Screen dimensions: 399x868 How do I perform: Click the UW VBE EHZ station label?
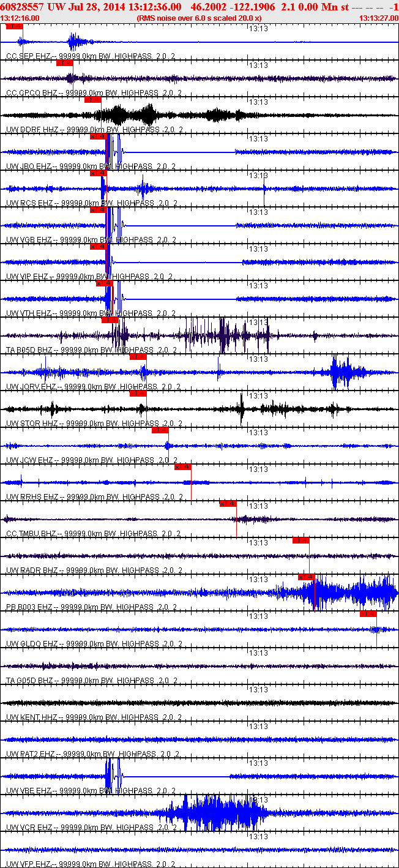[x=91, y=791]
